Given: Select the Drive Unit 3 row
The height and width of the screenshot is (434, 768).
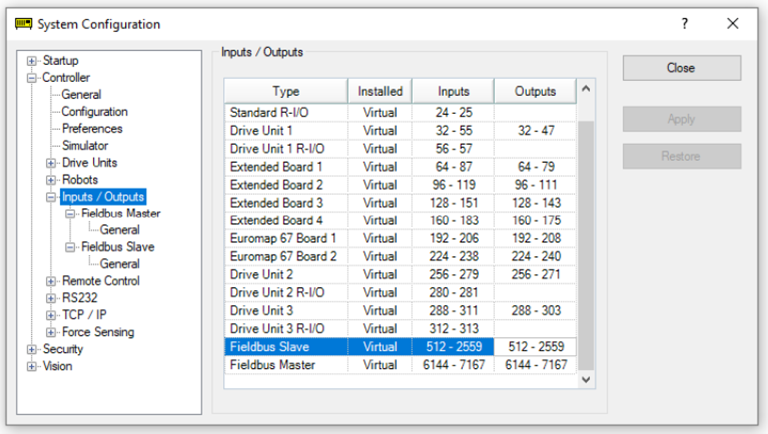Looking at the screenshot, I should pos(400,311).
